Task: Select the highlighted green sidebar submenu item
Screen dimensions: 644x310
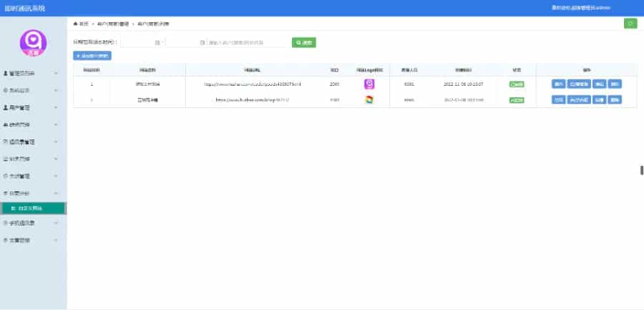Action: [33, 208]
